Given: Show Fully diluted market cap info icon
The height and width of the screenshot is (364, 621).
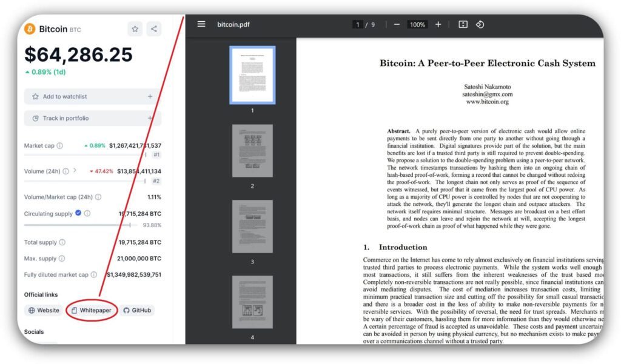Looking at the screenshot, I should click(94, 274).
